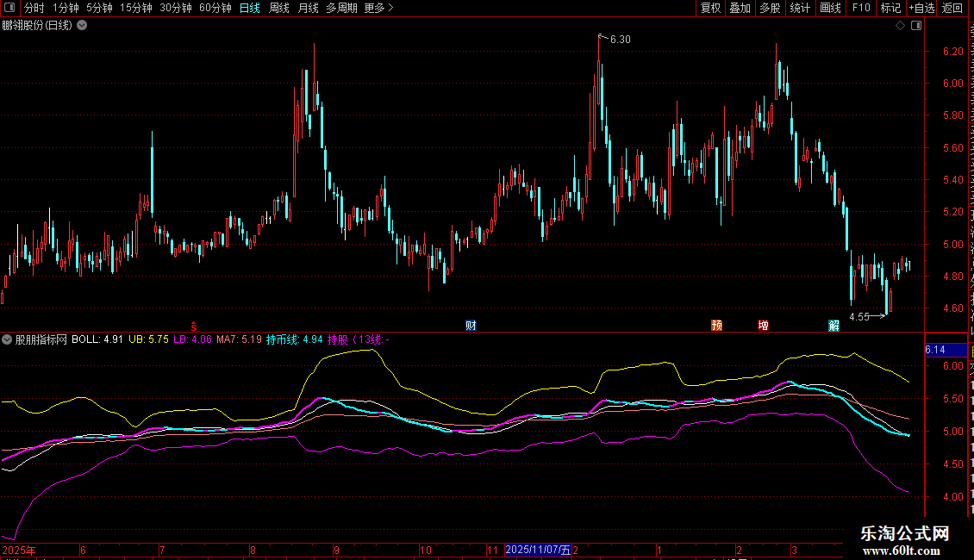Click the LB: 4.06 value label
The width and height of the screenshot is (974, 560).
pos(192,339)
